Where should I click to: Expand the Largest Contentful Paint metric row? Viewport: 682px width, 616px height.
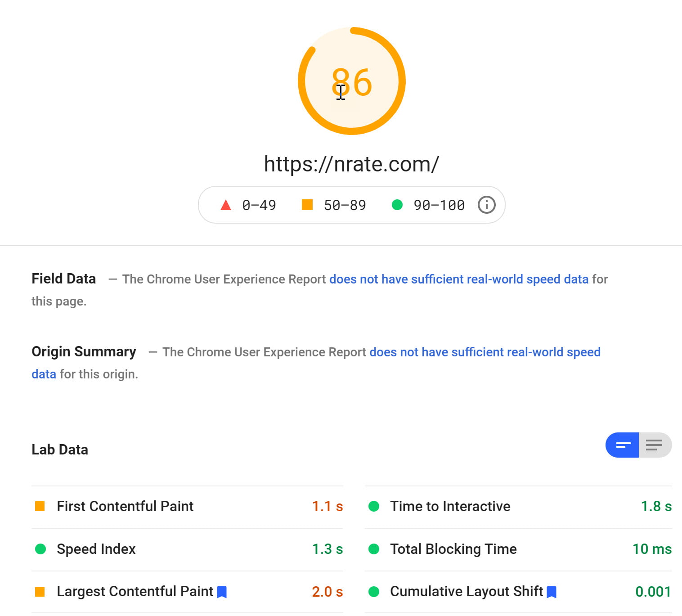click(x=187, y=592)
